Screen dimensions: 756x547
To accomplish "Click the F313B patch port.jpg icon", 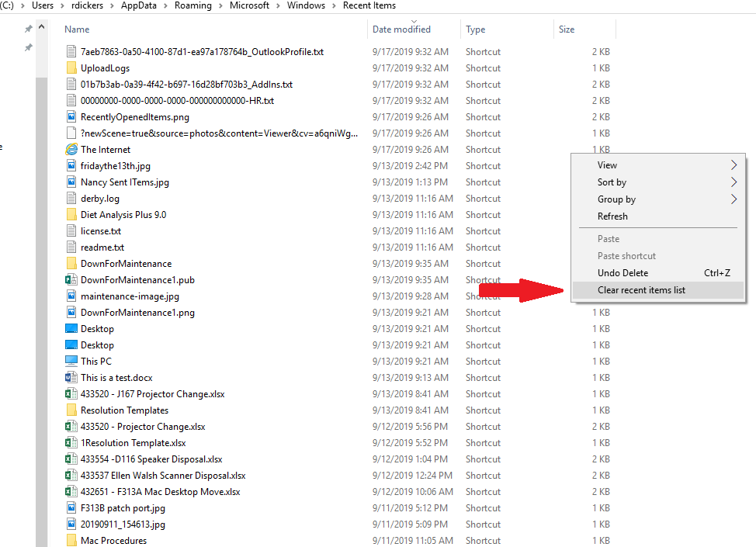I will (x=71, y=508).
